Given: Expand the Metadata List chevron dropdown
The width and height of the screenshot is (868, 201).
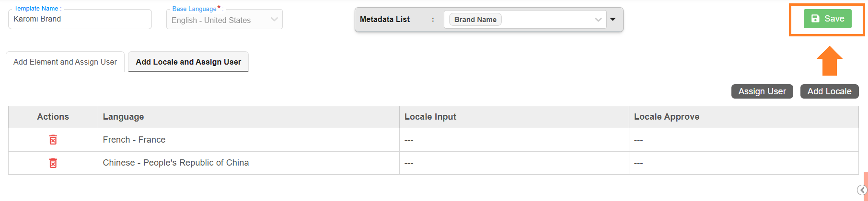Looking at the screenshot, I should point(598,20).
